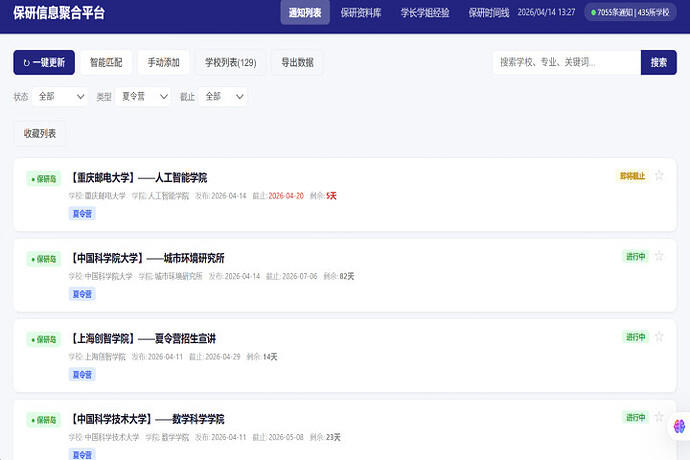Focus the school and major search field
690x460 pixels.
click(566, 62)
